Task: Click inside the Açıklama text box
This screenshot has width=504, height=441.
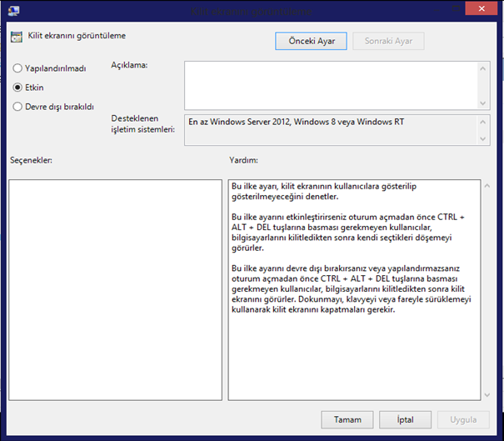Action: point(329,83)
